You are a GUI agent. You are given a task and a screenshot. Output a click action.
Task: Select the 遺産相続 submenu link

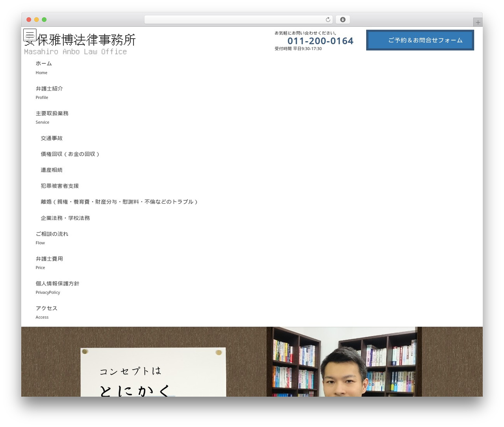coord(52,170)
